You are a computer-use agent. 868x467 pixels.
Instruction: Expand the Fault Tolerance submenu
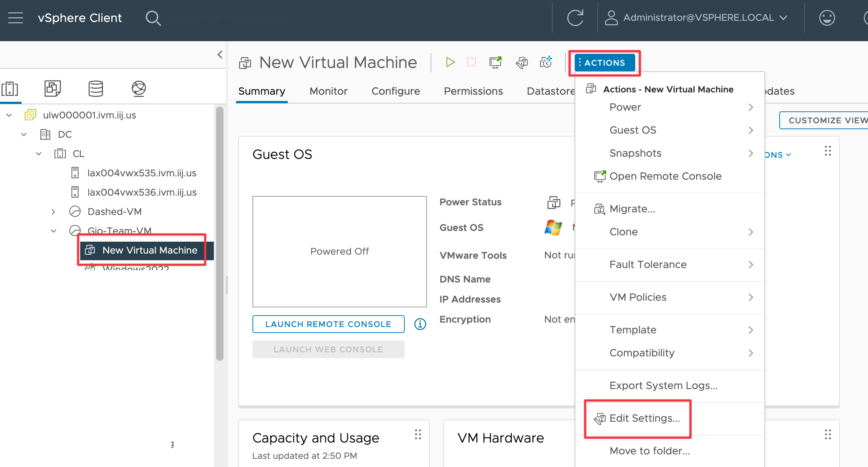click(x=670, y=265)
